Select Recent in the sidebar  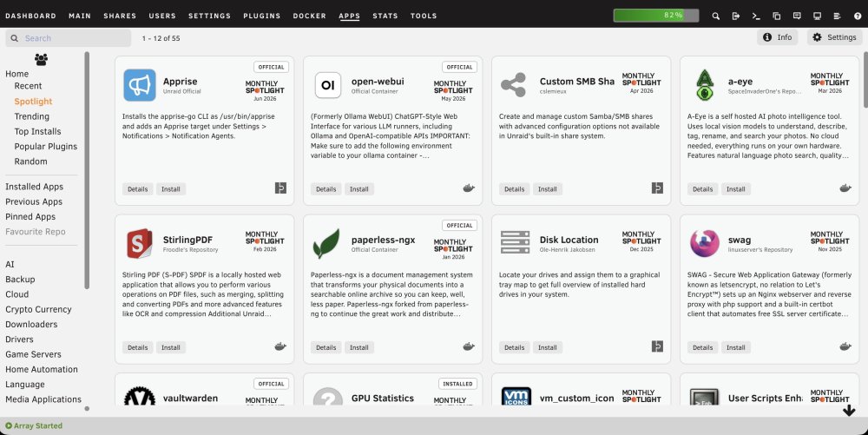[x=28, y=86]
